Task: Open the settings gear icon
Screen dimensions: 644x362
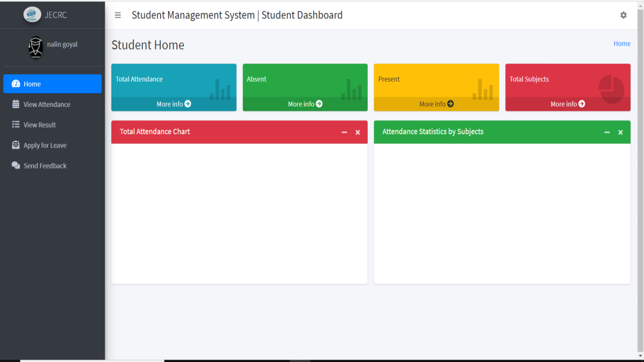Action: (x=624, y=15)
